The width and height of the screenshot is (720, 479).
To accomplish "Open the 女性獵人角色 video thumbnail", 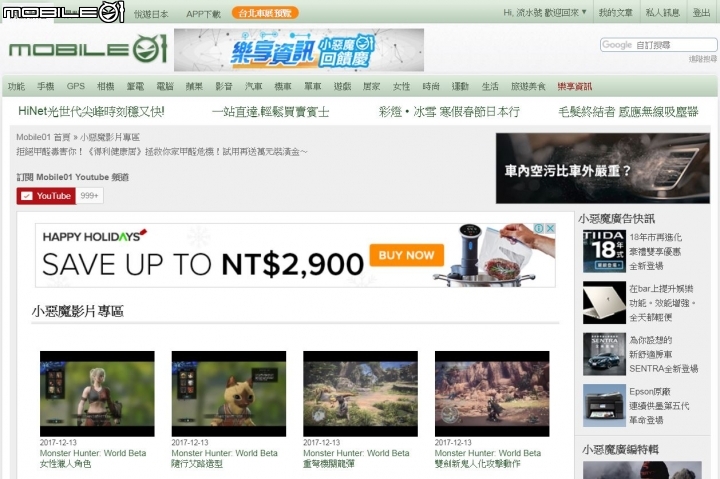I will coord(97,394).
